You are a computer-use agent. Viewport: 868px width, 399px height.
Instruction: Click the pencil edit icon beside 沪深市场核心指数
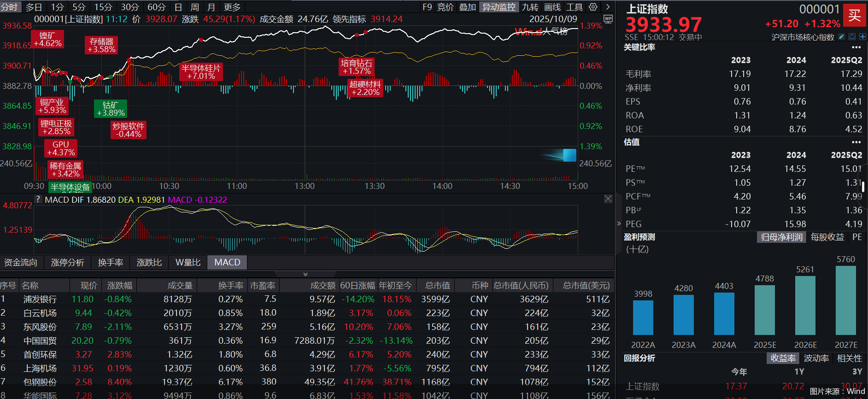coord(841,37)
